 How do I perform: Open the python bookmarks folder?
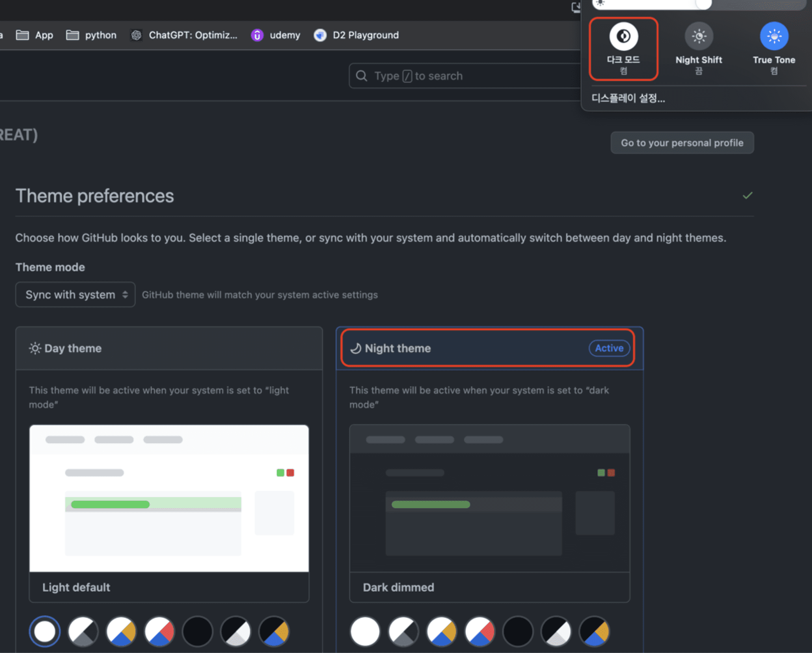[91, 35]
